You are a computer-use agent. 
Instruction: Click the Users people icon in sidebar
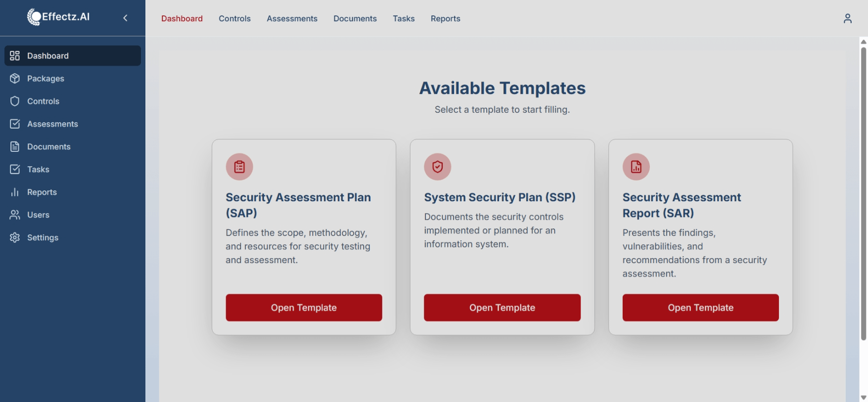[x=15, y=215]
